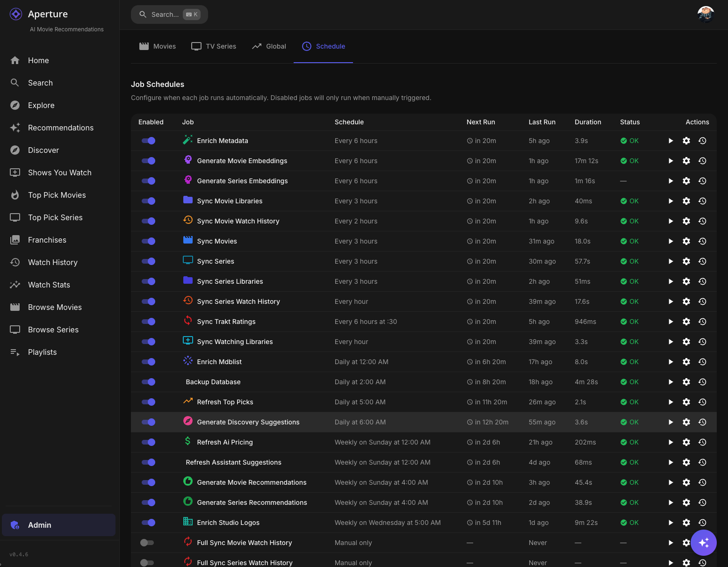Open gear settings for Backup Database
This screenshot has height=567, width=728.
(686, 382)
